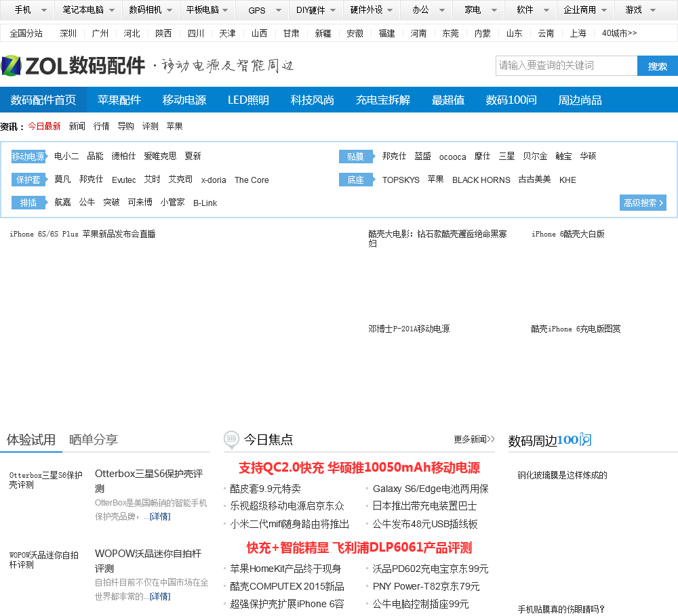This screenshot has height=616, width=678.
Task: Switch to 体验试用 tab
Action: click(31, 440)
